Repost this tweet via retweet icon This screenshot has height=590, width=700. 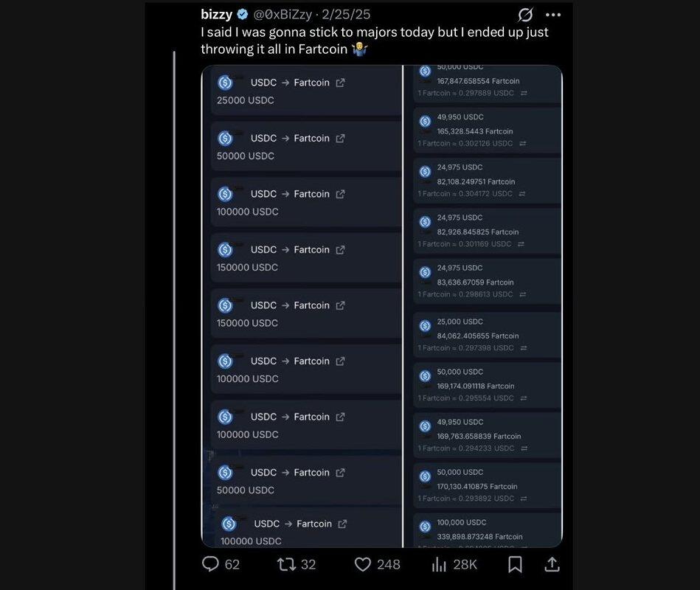tap(286, 564)
